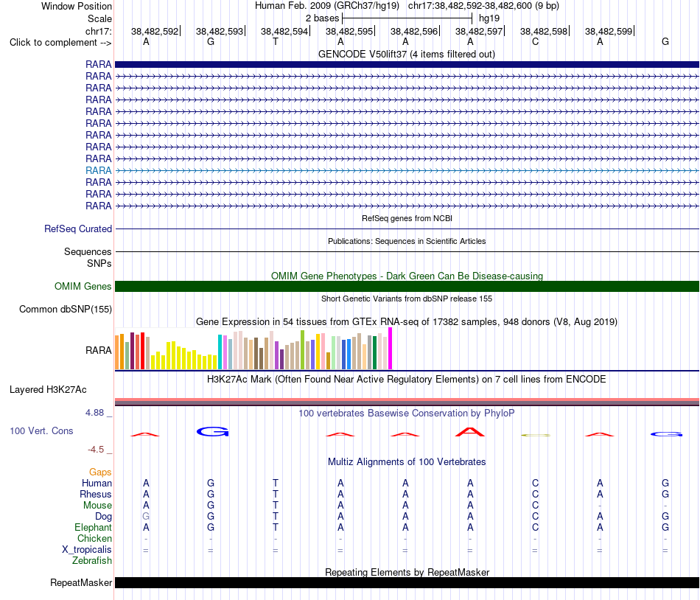Click the RARA label beside GTEx bar chart

[x=98, y=350]
